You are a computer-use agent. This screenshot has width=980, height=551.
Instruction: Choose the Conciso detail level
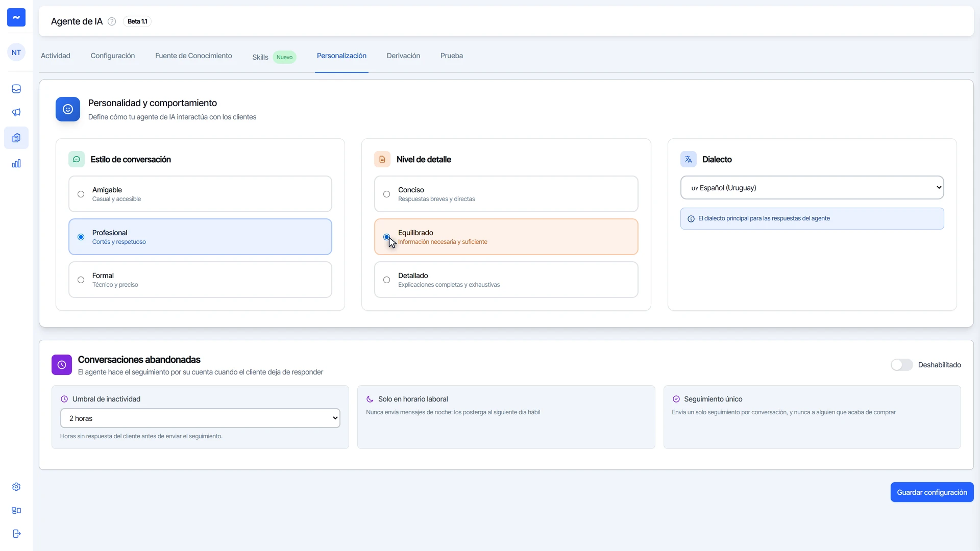tap(506, 194)
